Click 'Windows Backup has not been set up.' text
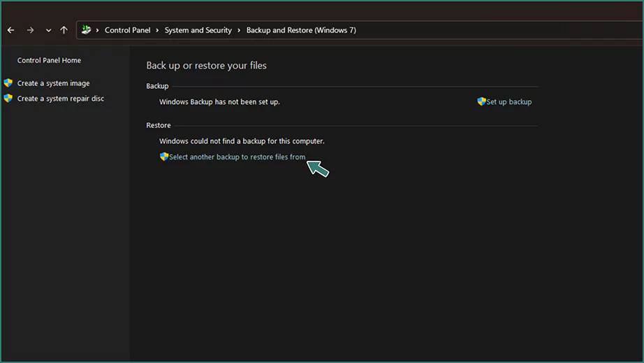 [219, 102]
